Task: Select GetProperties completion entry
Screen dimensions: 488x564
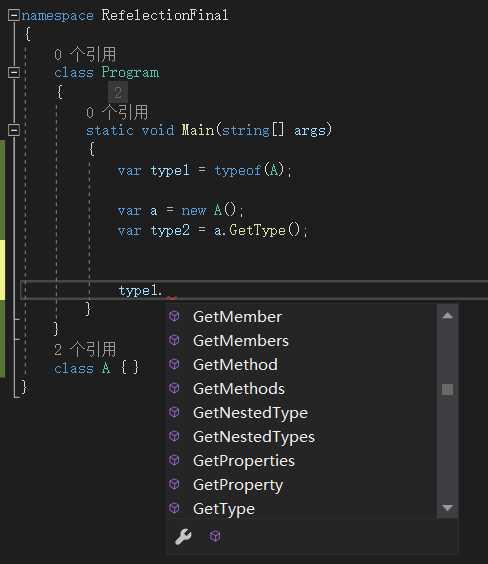Action: tap(301, 461)
